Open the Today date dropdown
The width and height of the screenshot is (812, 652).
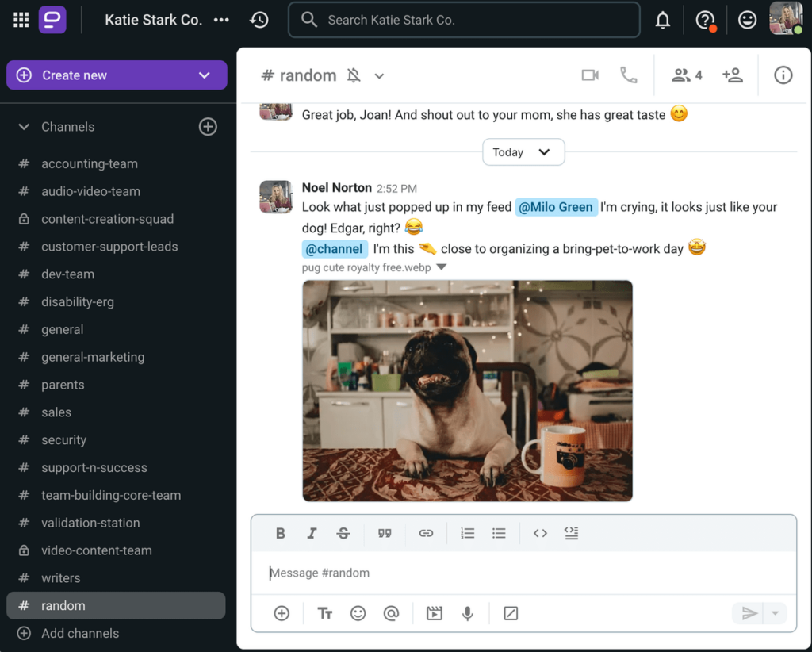(x=523, y=152)
